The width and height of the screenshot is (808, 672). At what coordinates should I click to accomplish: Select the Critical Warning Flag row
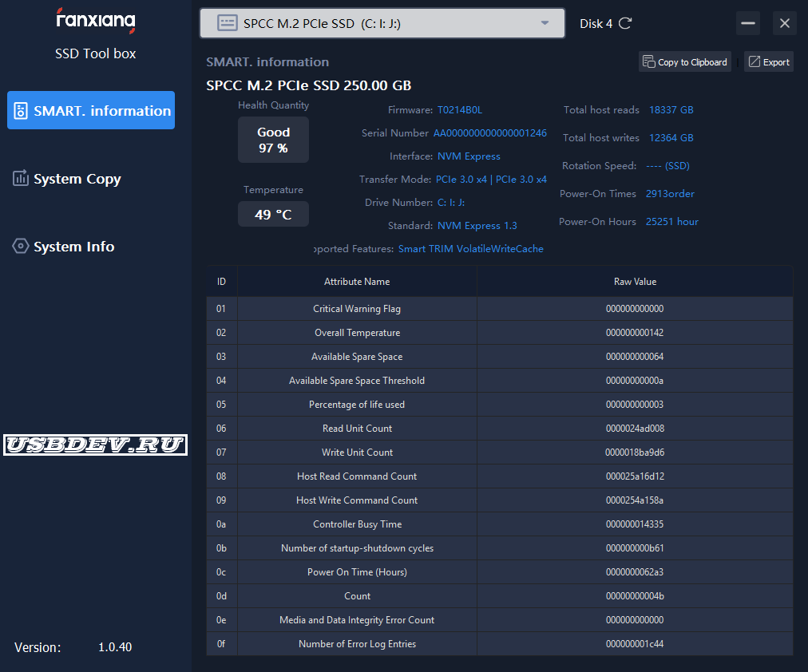499,308
